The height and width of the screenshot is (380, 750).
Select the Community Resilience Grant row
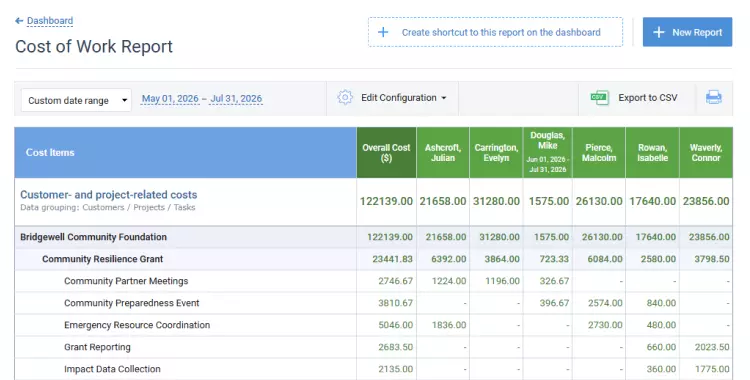point(373,259)
